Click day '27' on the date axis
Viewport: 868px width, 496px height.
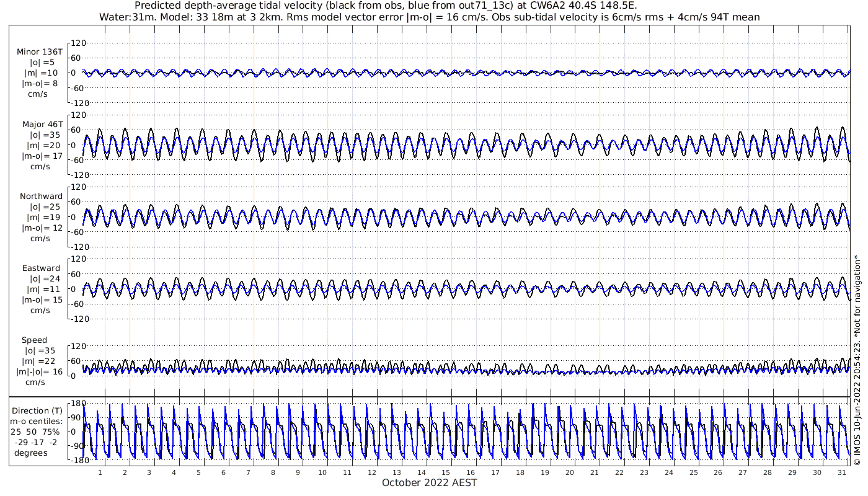[743, 472]
